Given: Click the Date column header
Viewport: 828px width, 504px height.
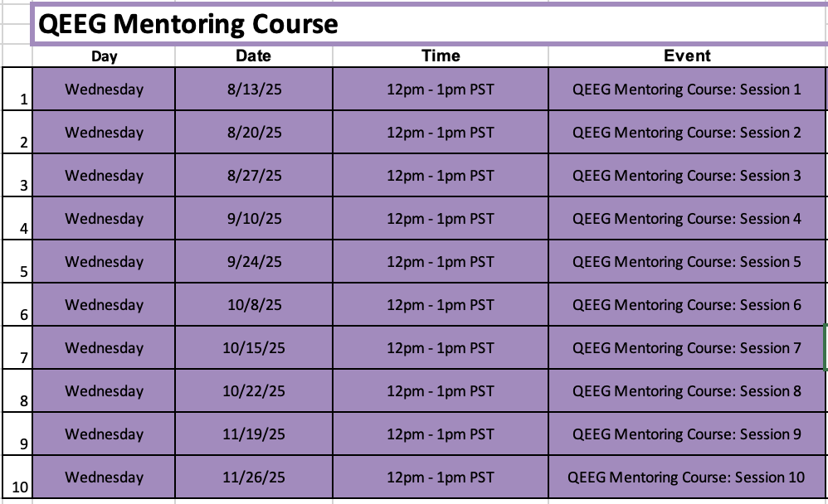Looking at the screenshot, I should click(x=254, y=56).
